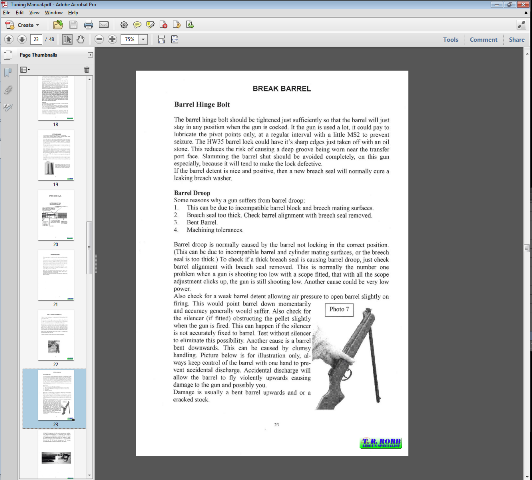This screenshot has height=480, width=532.
Task: Open the File menu
Action: coord(6,13)
